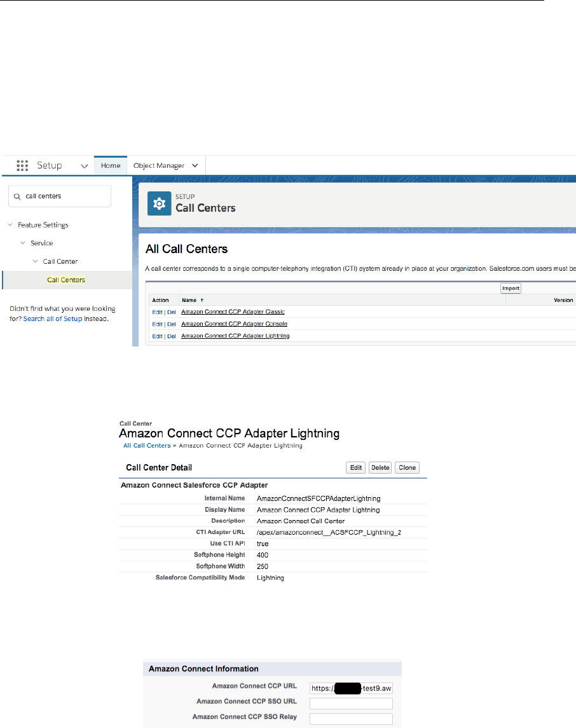Viewport: 576px width, 728px height.
Task: Click Delete button in Call Center Detail
Action: click(380, 467)
